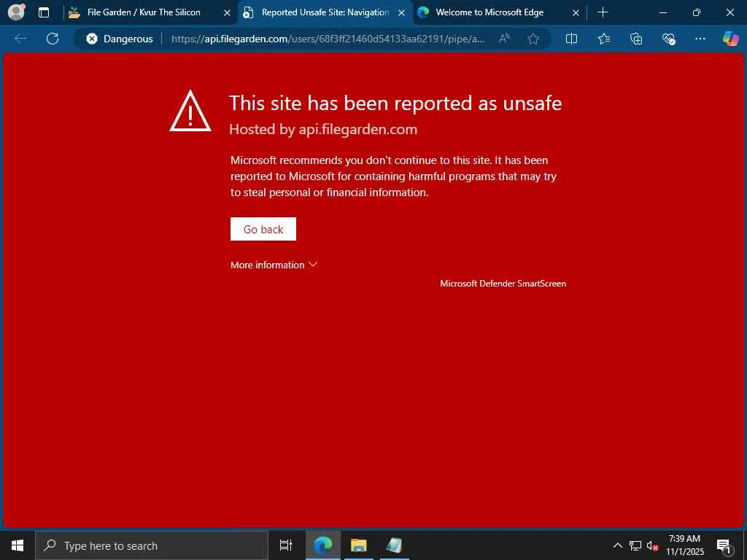Open the muted volume icon
747x560 pixels.
coord(652,545)
